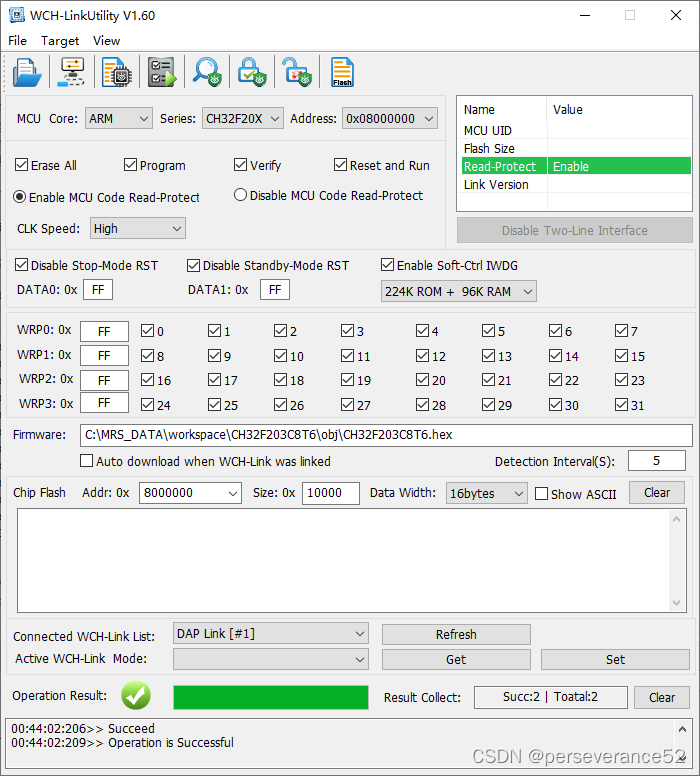
Task: Open the Address 0x08000000 dropdown
Action: click(390, 119)
